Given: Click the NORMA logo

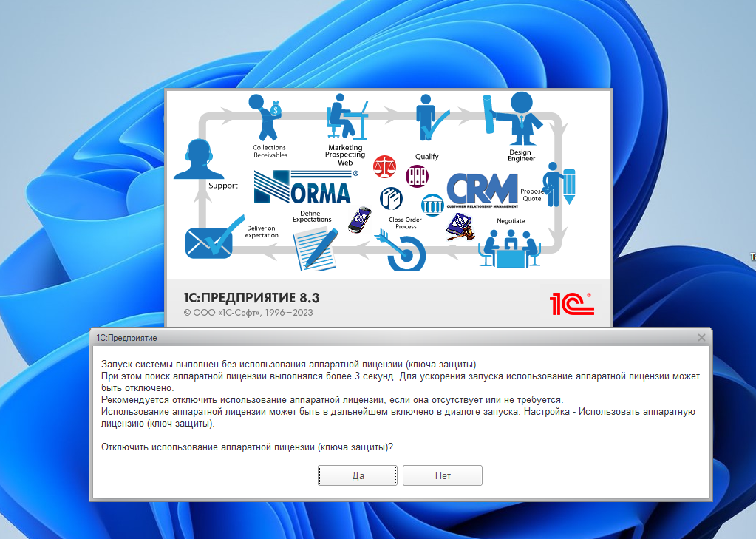Looking at the screenshot, I should (307, 187).
